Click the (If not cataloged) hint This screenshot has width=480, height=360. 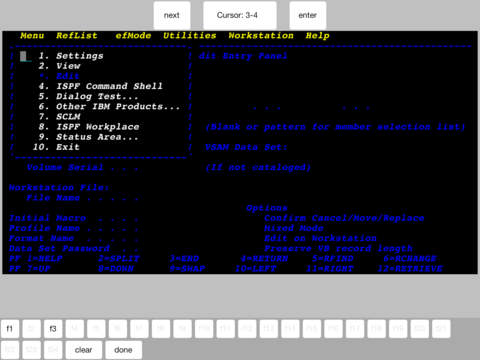click(x=258, y=167)
